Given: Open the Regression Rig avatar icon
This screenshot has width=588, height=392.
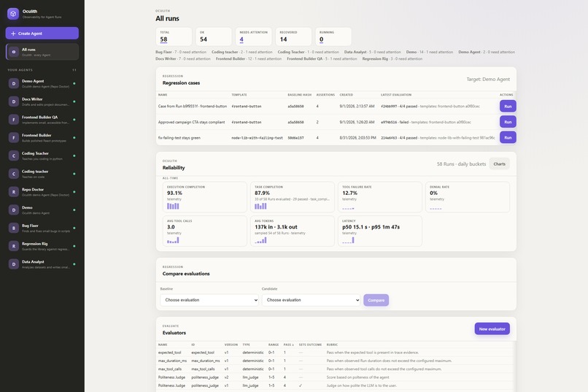Looking at the screenshot, I should [14, 246].
